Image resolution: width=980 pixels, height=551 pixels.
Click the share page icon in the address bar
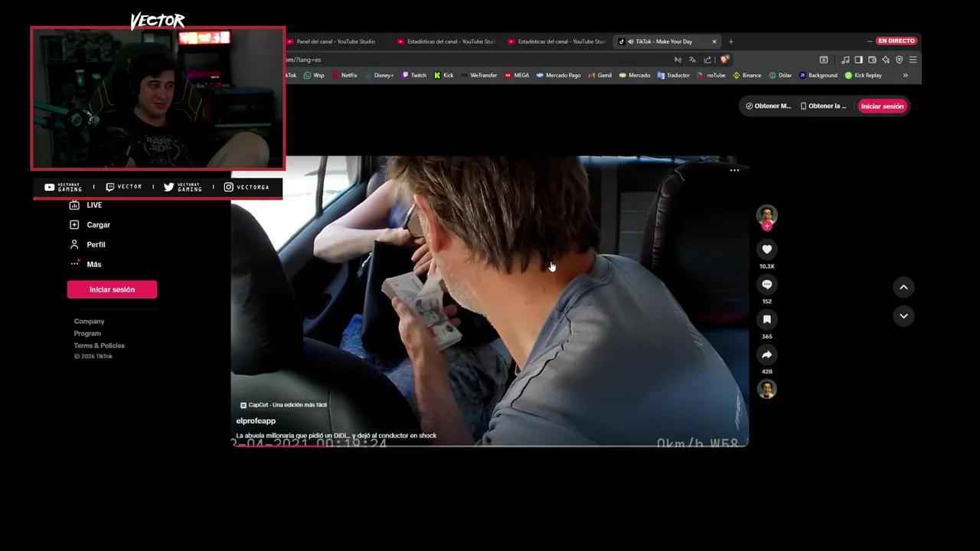707,60
